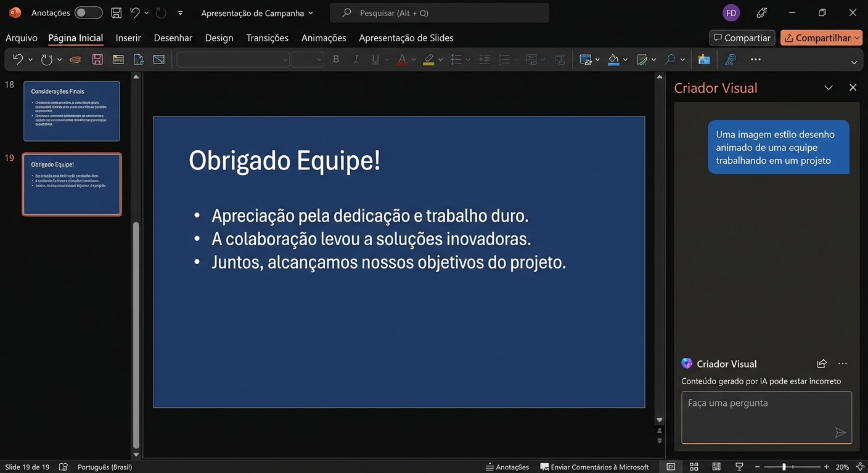Click the orange Compartilhar button
The image size is (868, 473).
click(x=821, y=38)
